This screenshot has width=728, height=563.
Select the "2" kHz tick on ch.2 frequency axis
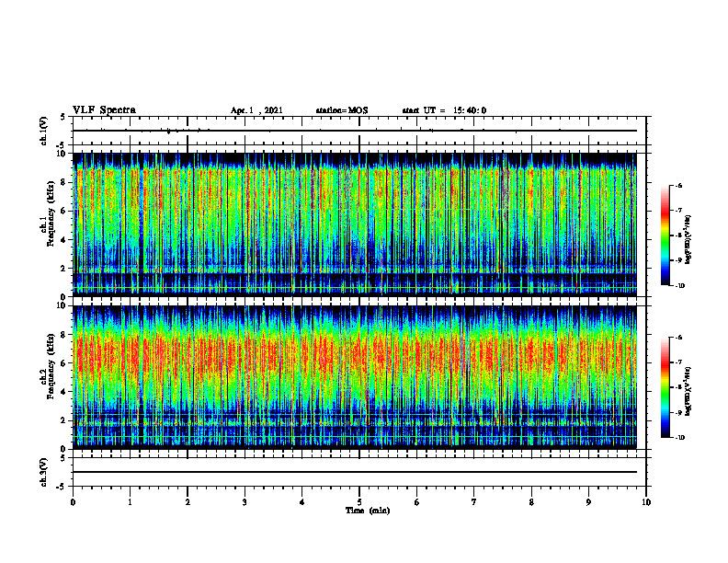63,420
